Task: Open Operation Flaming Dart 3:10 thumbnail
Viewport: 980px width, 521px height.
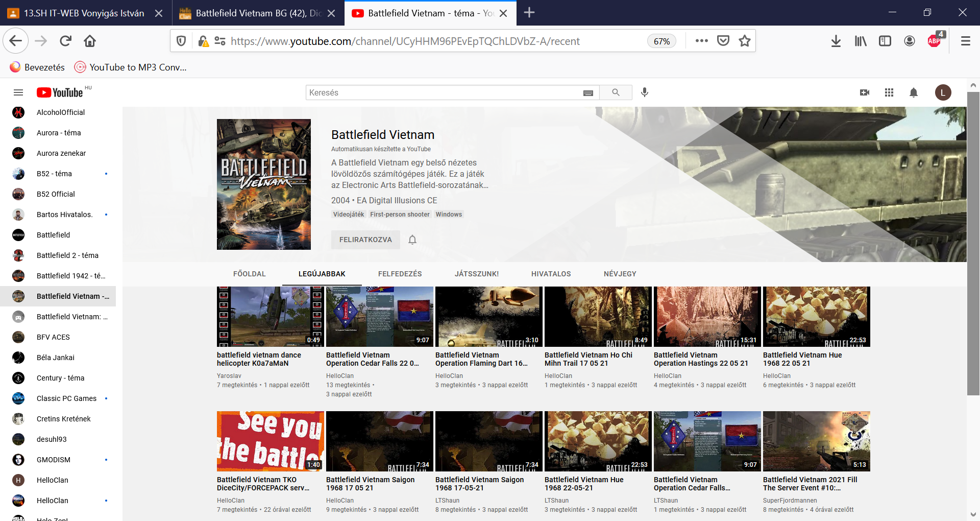Action: [489, 317]
